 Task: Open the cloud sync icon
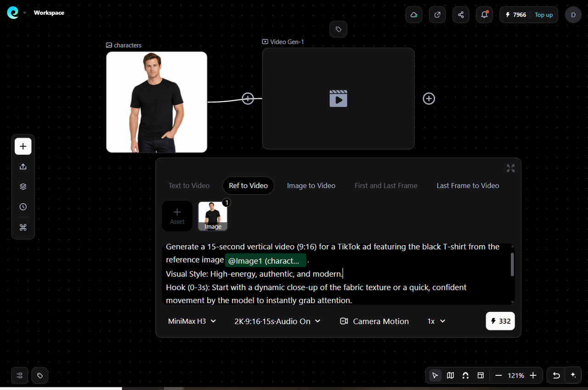tap(414, 15)
